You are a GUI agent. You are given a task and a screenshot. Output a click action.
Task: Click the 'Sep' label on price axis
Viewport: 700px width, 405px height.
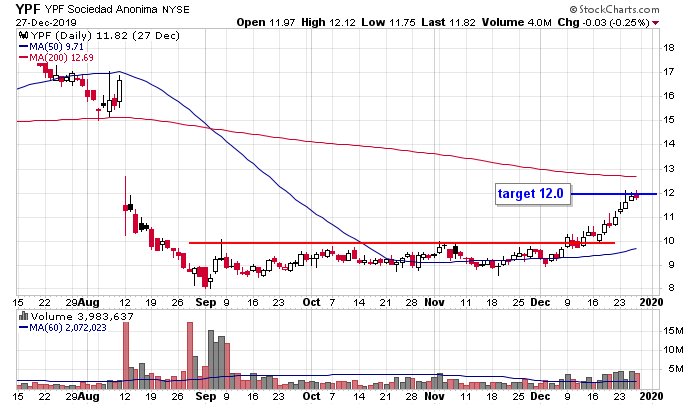tap(206, 302)
